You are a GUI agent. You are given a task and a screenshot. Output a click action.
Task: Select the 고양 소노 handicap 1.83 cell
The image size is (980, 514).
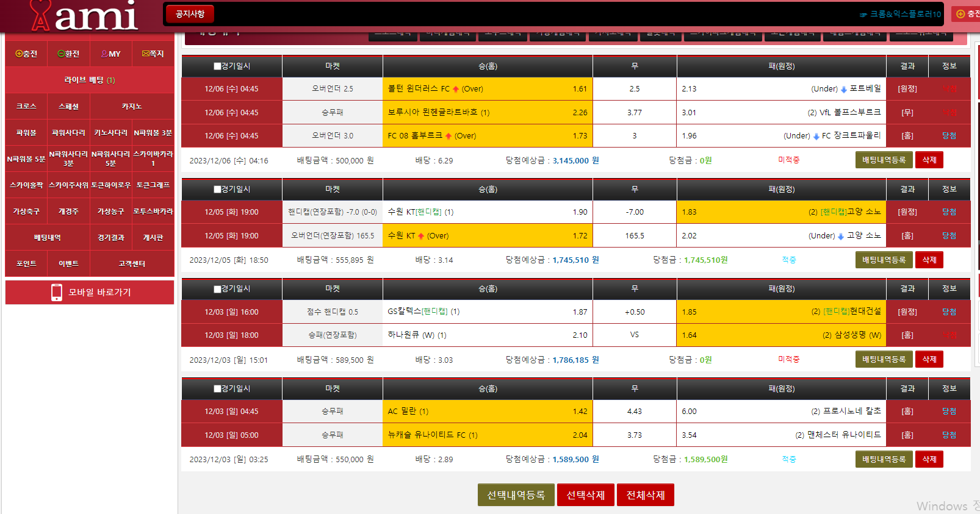(x=781, y=212)
